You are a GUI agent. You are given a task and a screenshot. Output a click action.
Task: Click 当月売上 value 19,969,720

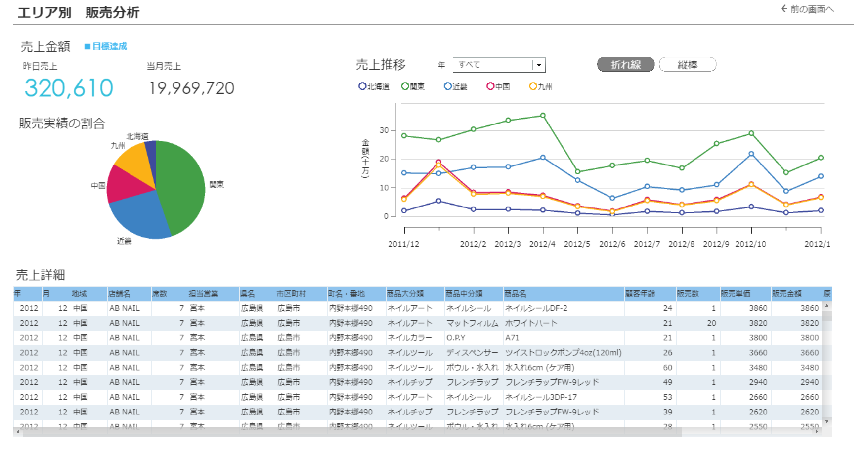click(x=191, y=88)
